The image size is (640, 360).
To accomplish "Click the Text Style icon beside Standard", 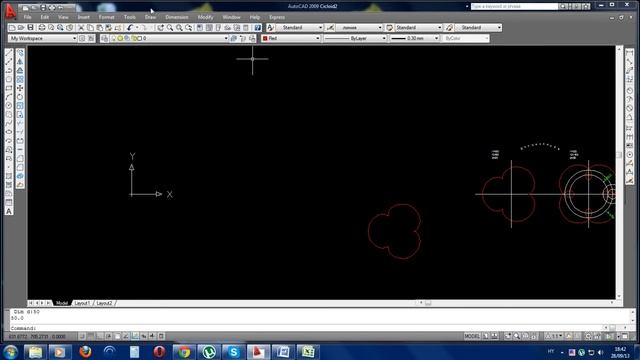I will pos(270,28).
